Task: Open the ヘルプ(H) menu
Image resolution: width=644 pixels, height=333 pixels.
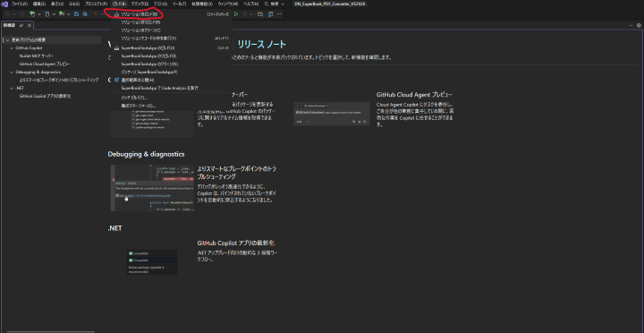Action: (251, 4)
